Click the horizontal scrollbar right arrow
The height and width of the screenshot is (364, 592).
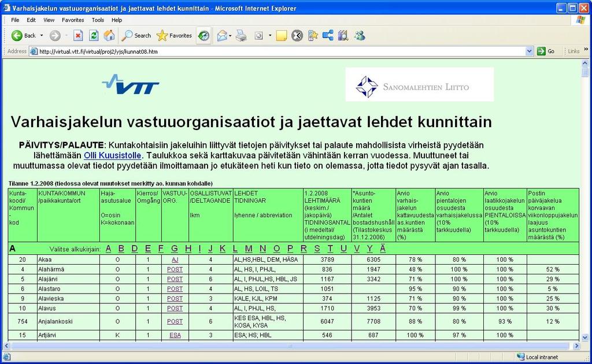click(x=576, y=346)
